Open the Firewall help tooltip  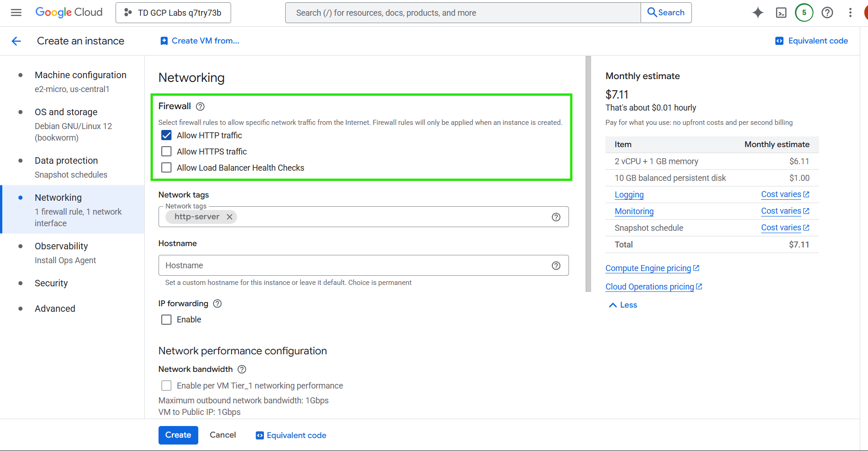[200, 106]
